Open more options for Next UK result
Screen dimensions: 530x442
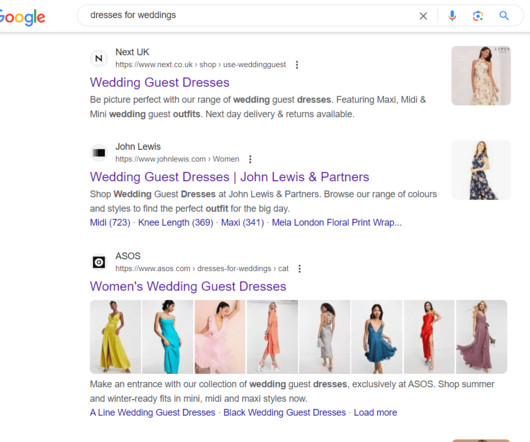pos(297,65)
